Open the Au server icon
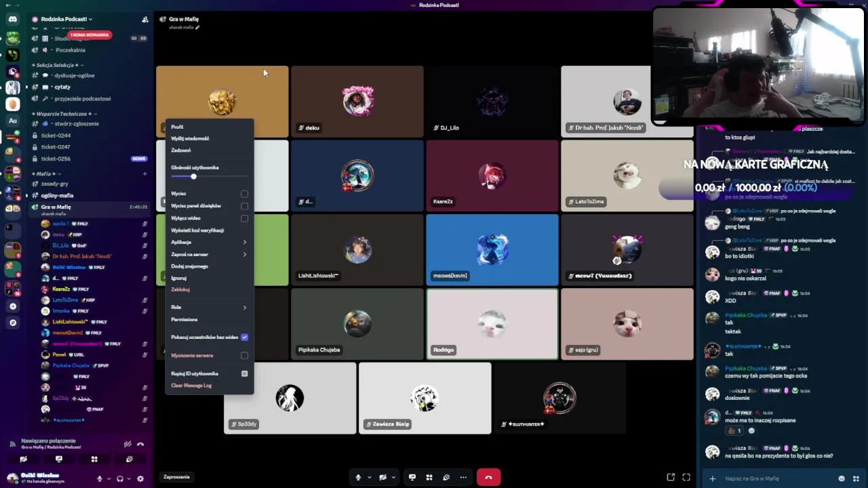This screenshot has width=868, height=488. tap(12, 121)
